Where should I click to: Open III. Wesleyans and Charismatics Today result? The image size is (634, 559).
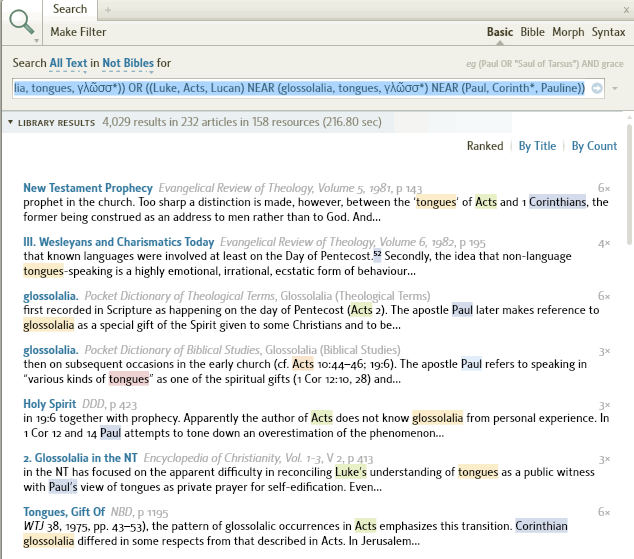pos(118,242)
